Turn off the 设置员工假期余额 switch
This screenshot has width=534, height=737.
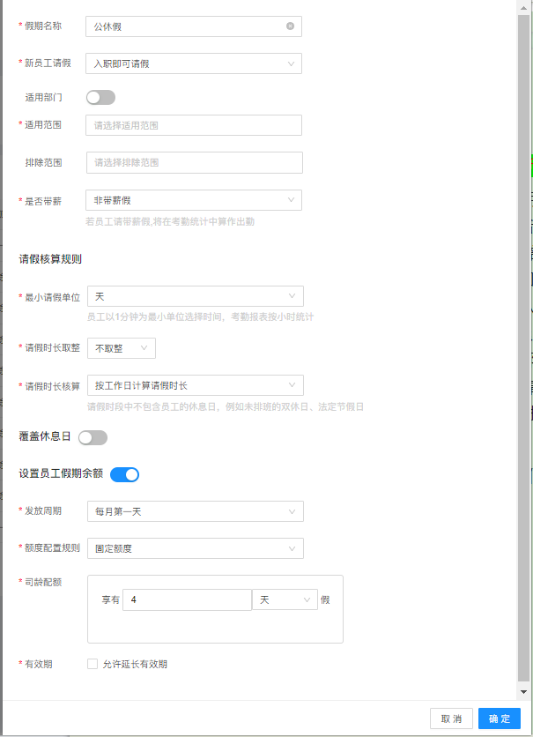pos(125,474)
